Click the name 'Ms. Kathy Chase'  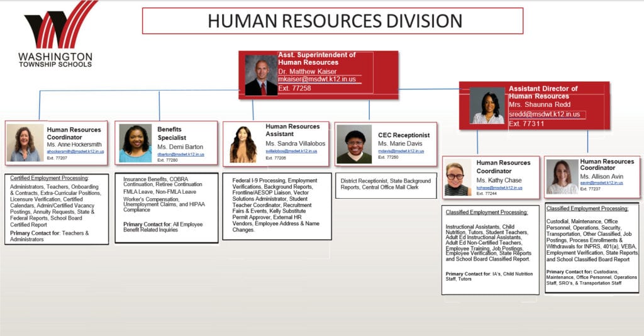[x=499, y=181]
